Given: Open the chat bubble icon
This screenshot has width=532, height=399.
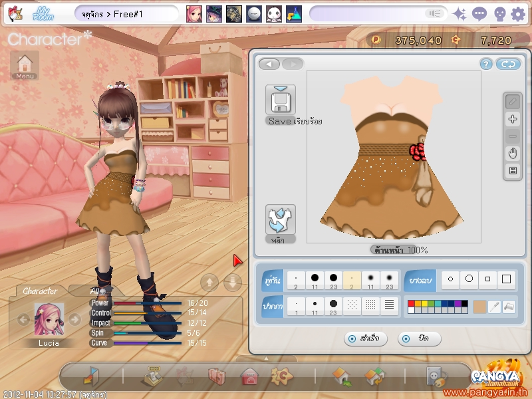Looking at the screenshot, I should [x=479, y=14].
